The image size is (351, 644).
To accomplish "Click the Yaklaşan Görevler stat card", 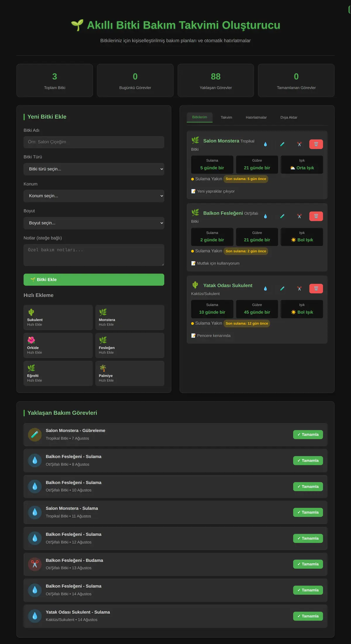I will point(216,80).
